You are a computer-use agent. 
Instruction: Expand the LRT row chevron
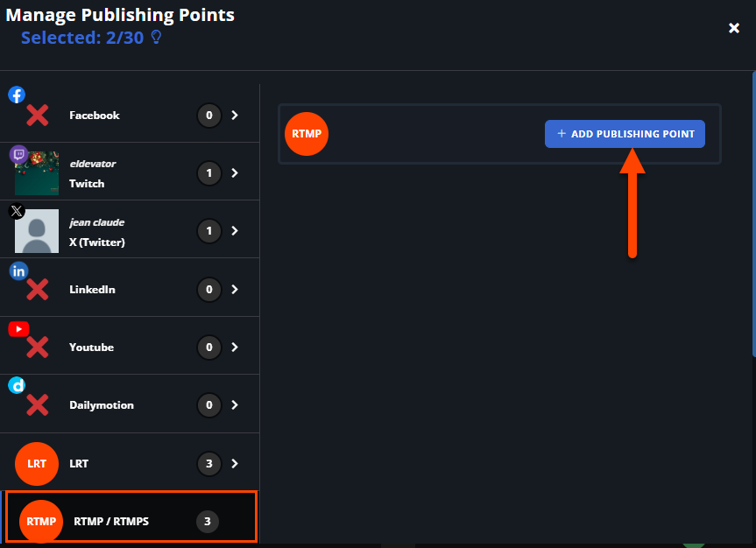(235, 464)
